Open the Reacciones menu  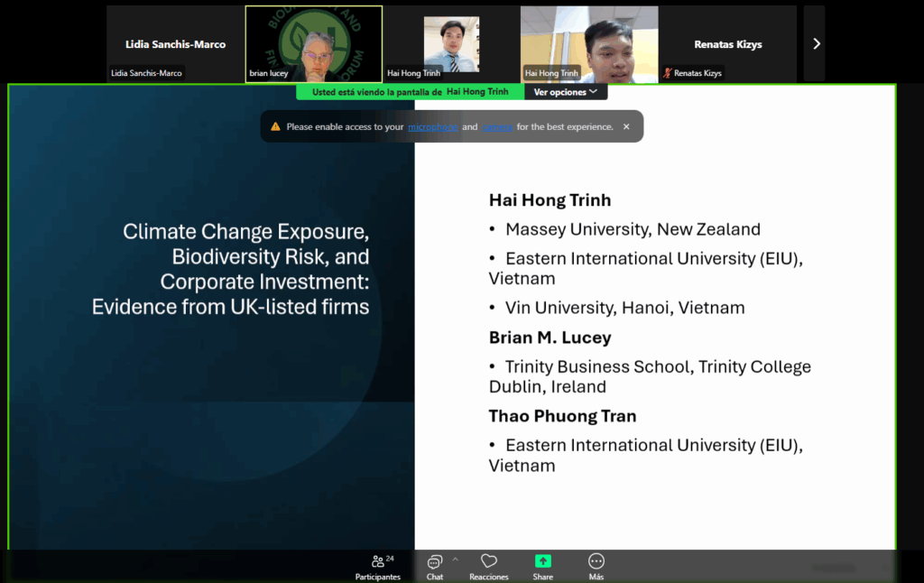tap(488, 566)
